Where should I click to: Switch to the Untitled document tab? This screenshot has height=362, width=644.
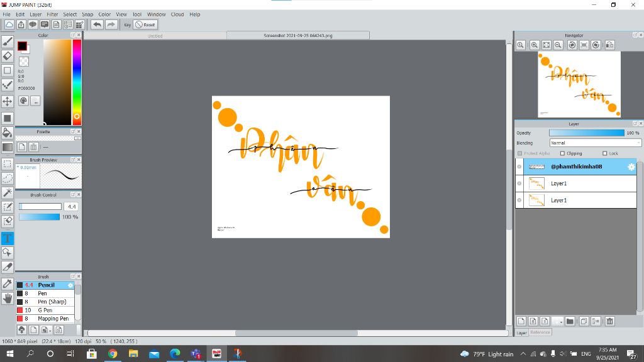click(x=155, y=36)
